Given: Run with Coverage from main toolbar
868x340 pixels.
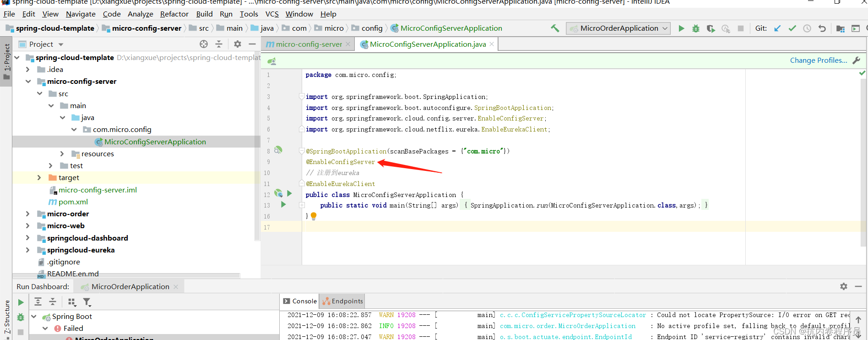Looking at the screenshot, I should click(711, 28).
